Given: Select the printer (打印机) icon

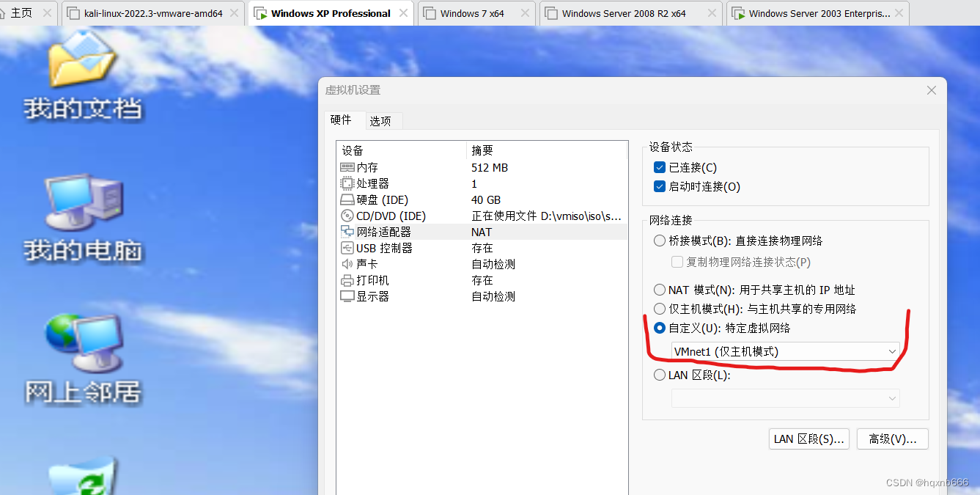Looking at the screenshot, I should [347, 280].
